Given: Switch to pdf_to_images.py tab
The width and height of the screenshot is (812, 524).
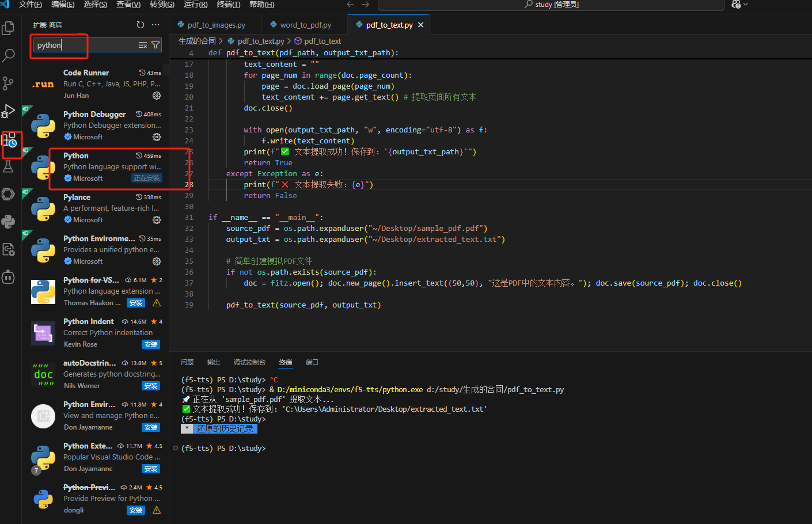Looking at the screenshot, I should point(216,25).
